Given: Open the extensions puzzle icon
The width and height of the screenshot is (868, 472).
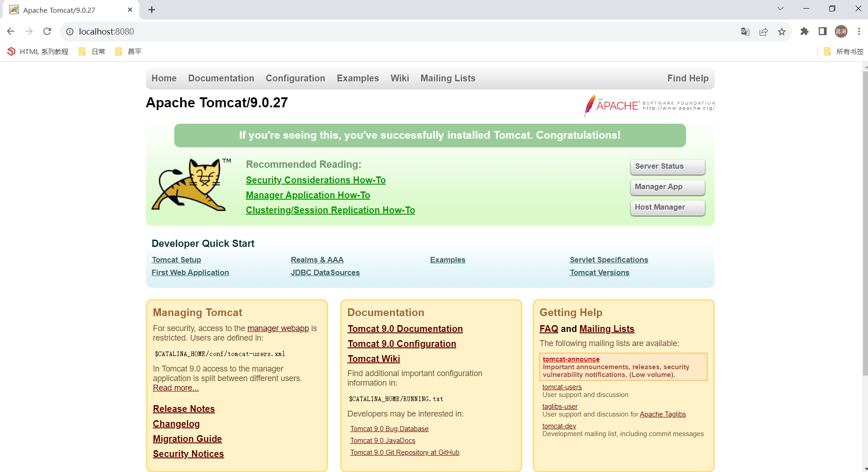Looking at the screenshot, I should pos(804,31).
